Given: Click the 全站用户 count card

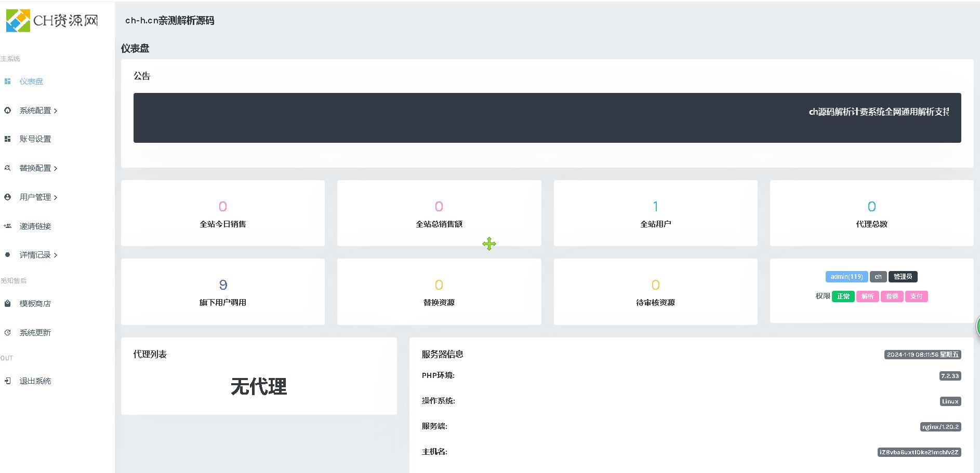Looking at the screenshot, I should (656, 213).
